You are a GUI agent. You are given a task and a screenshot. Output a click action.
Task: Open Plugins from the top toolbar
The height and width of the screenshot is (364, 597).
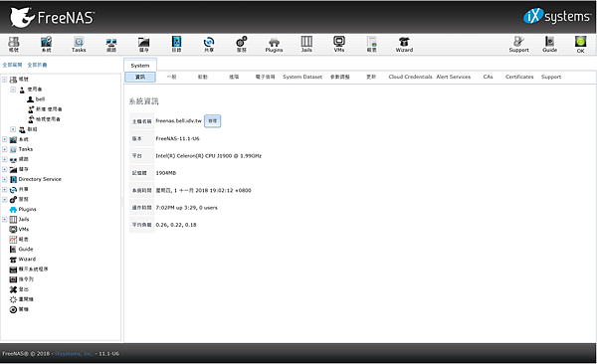tap(275, 45)
